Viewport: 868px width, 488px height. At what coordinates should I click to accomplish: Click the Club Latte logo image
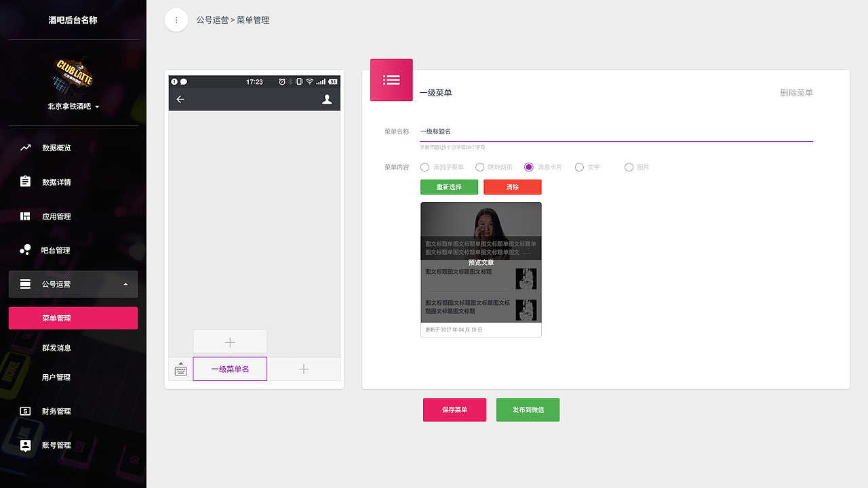73,74
